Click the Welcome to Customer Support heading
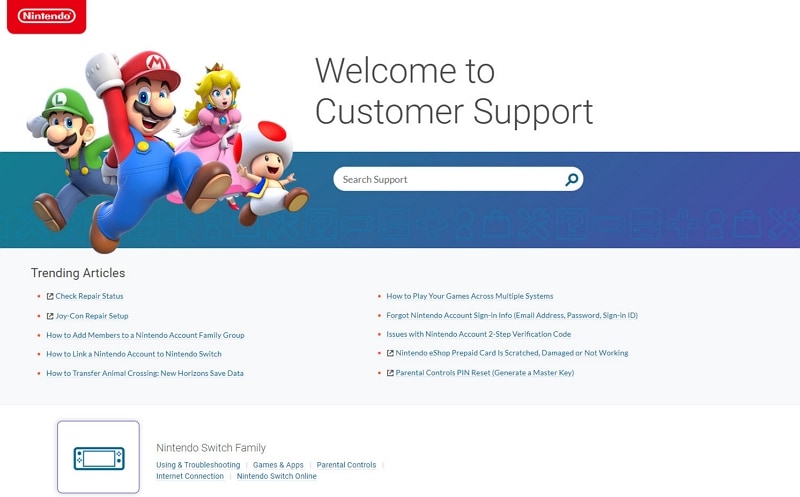Image resolution: width=800 pixels, height=497 pixels. (x=454, y=90)
